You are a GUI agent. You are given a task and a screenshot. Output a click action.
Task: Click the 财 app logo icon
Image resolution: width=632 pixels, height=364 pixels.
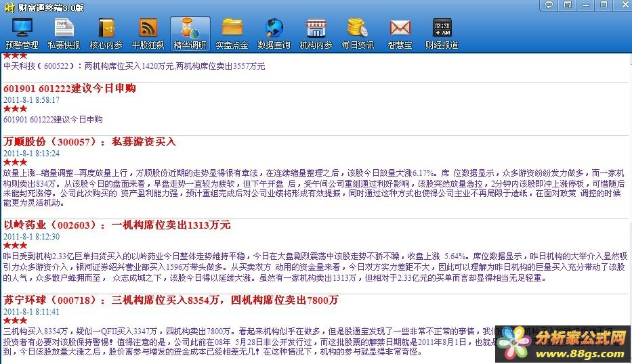pos(9,7)
